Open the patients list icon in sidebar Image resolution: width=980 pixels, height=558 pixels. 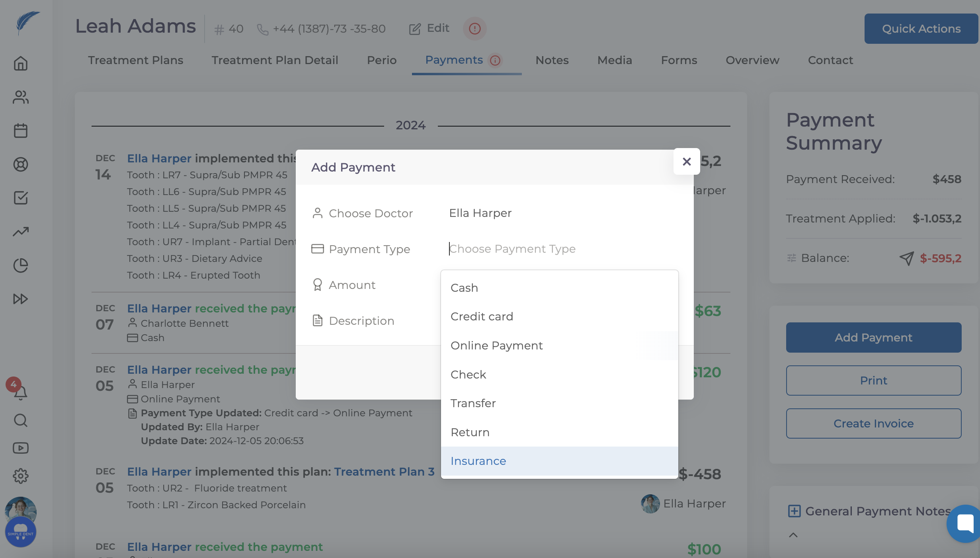coord(21,97)
